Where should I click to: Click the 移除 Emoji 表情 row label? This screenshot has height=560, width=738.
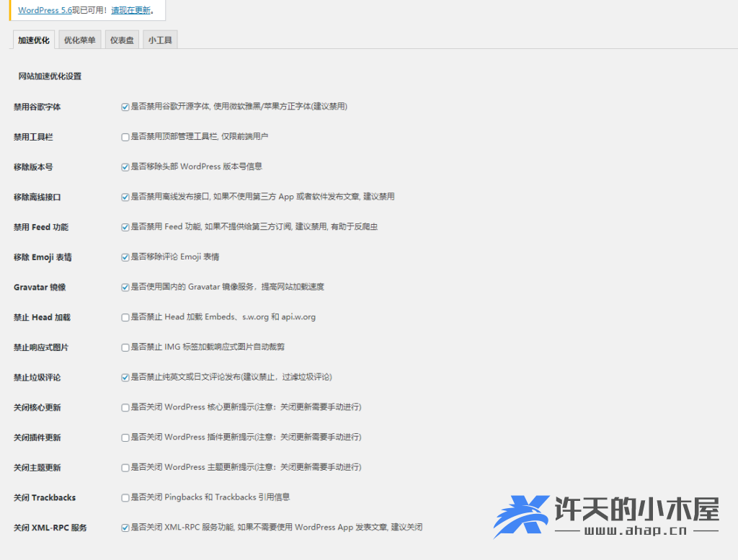click(x=43, y=257)
